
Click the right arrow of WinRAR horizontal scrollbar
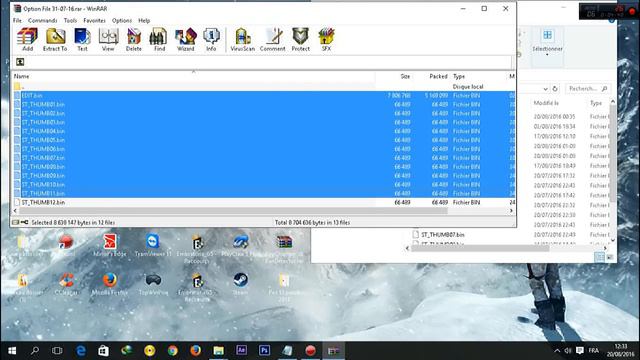511,211
